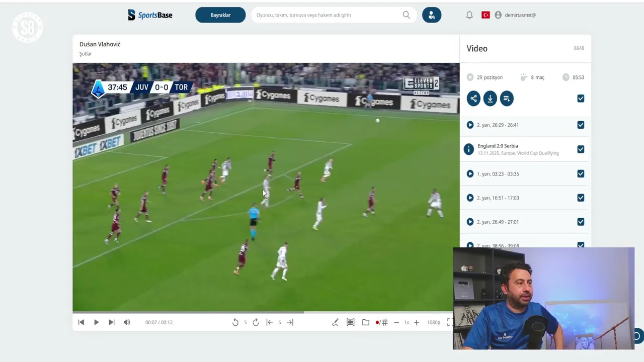The image size is (644, 362).
Task: Fast-forward video five seconds
Action: click(256, 322)
